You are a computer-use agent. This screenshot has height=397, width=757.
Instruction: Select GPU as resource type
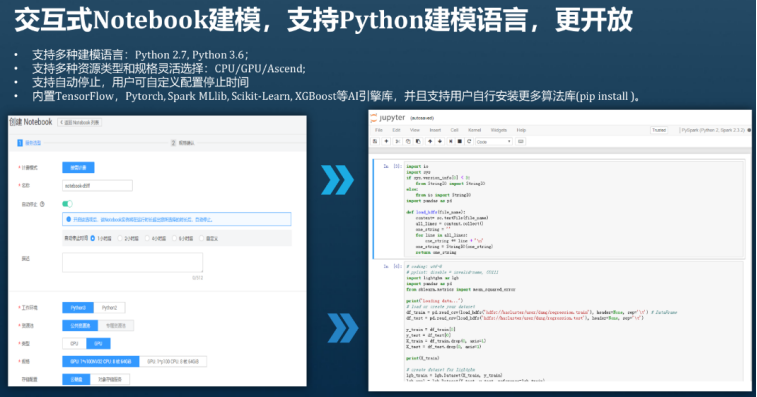pos(98,343)
